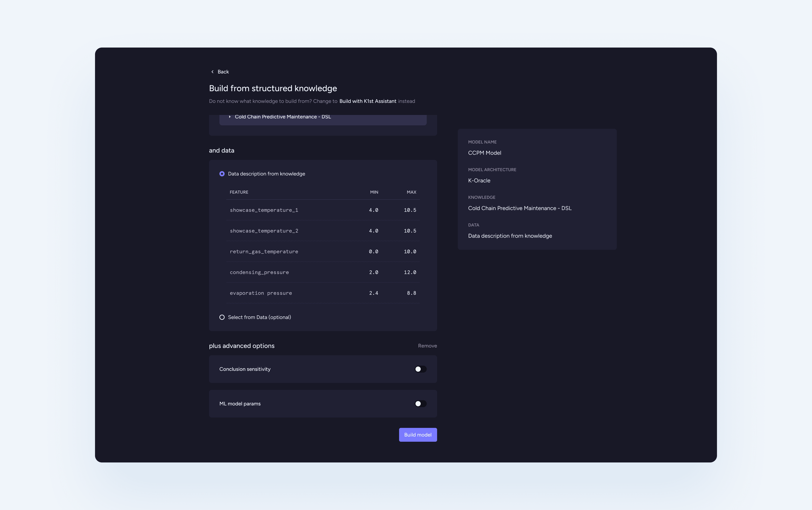Go to Back link text
The width and height of the screenshot is (812, 510).
point(223,72)
